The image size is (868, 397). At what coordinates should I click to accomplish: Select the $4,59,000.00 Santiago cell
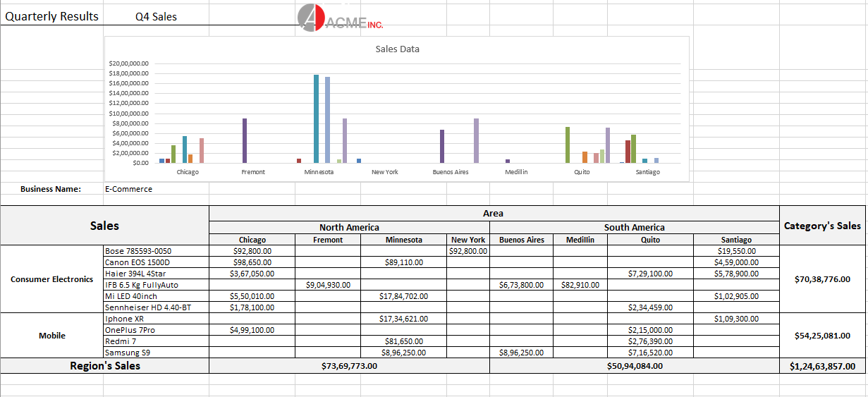(736, 262)
